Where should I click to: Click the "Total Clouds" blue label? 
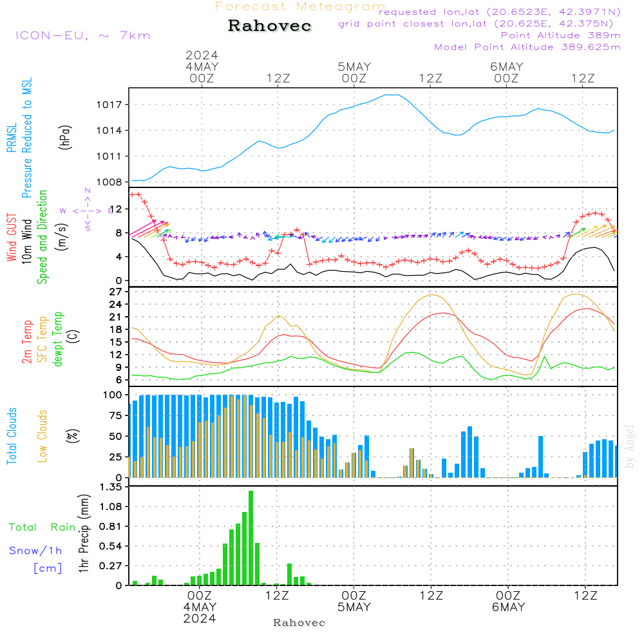pos(12,436)
